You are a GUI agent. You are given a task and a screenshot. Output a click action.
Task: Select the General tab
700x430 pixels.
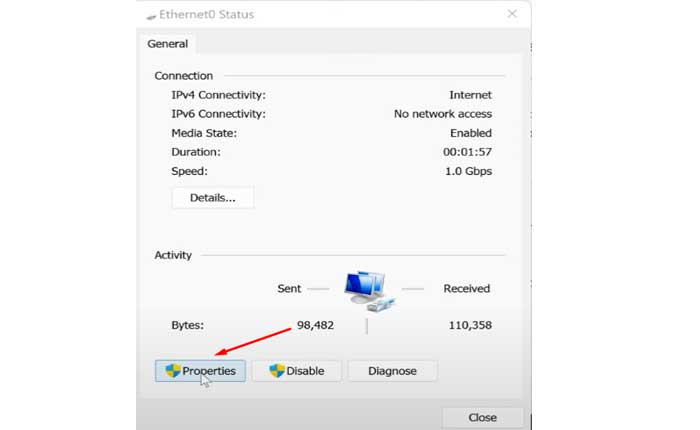click(x=167, y=44)
